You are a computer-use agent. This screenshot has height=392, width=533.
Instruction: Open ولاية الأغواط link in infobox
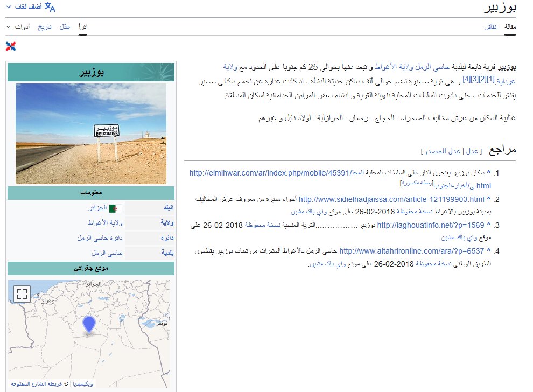coord(105,223)
